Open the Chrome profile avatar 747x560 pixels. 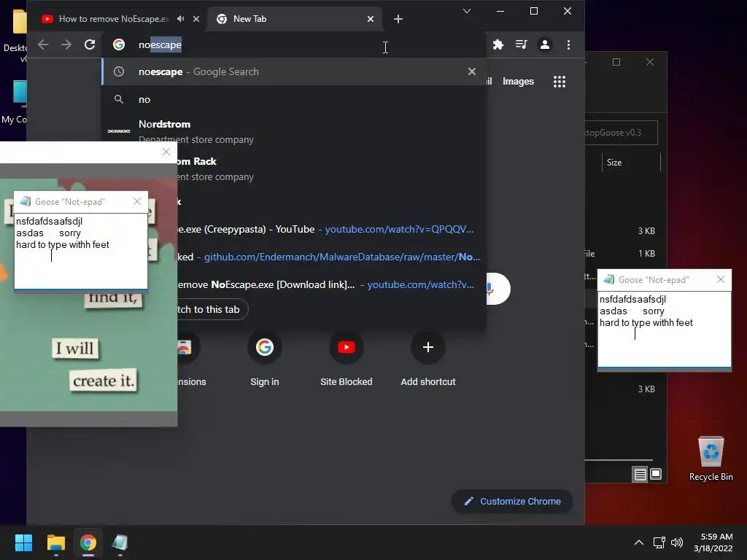click(x=544, y=44)
